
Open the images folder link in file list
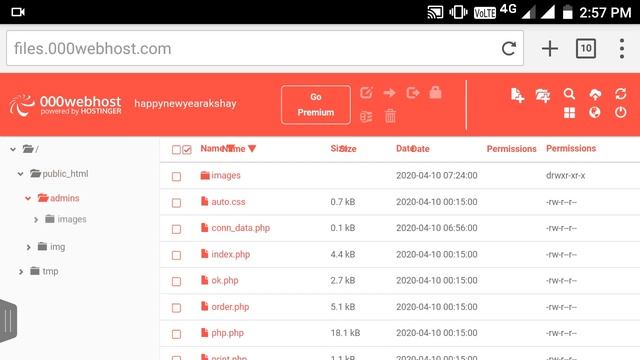coord(226,175)
